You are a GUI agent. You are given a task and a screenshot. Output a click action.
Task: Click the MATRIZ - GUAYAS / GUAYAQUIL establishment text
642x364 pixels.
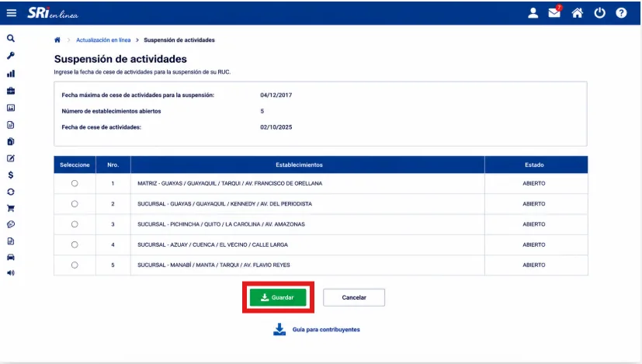[230, 183]
